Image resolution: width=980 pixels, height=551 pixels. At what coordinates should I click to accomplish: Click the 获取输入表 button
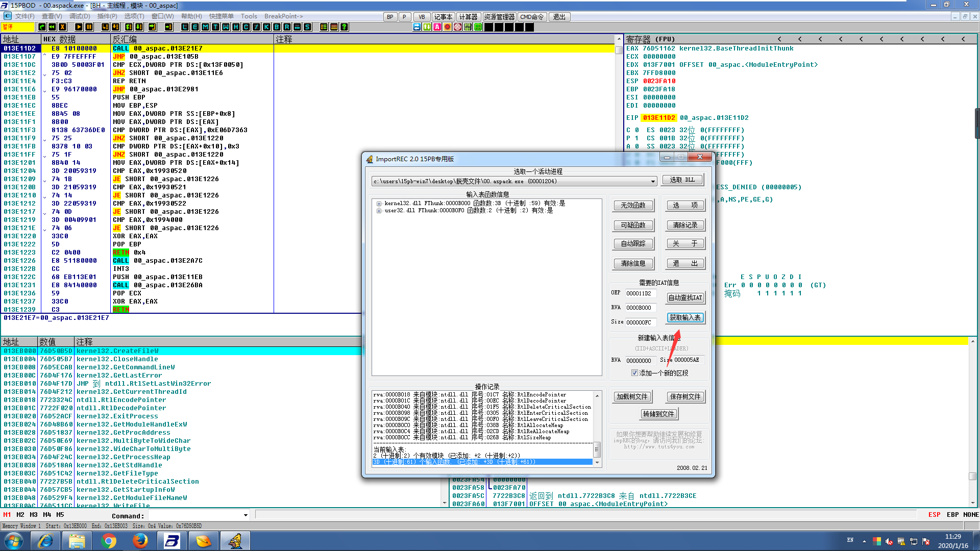[x=685, y=318]
